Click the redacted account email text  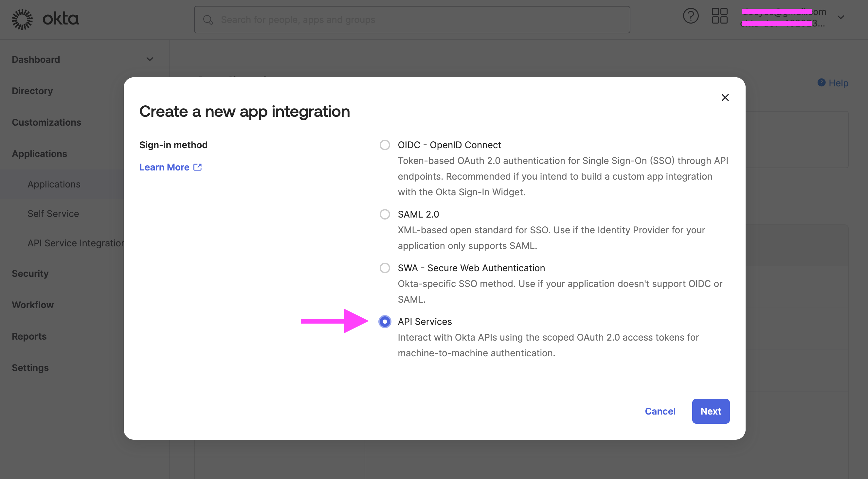tap(784, 12)
